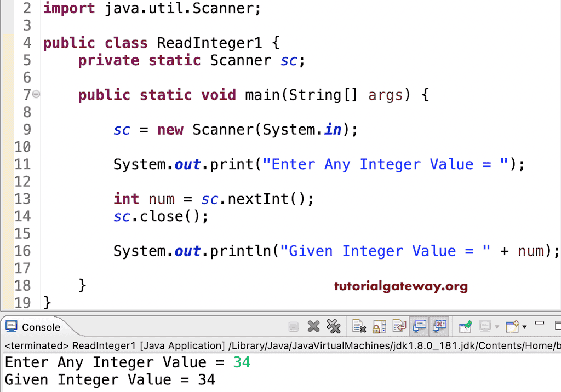Viewport: 561px width, 392px height.
Task: Click the Remove Launch icon in Console toolbar
Action: (313, 326)
